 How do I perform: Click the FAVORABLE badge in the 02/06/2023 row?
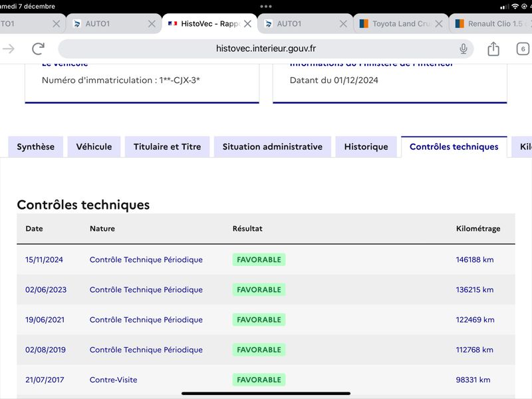[x=259, y=290]
